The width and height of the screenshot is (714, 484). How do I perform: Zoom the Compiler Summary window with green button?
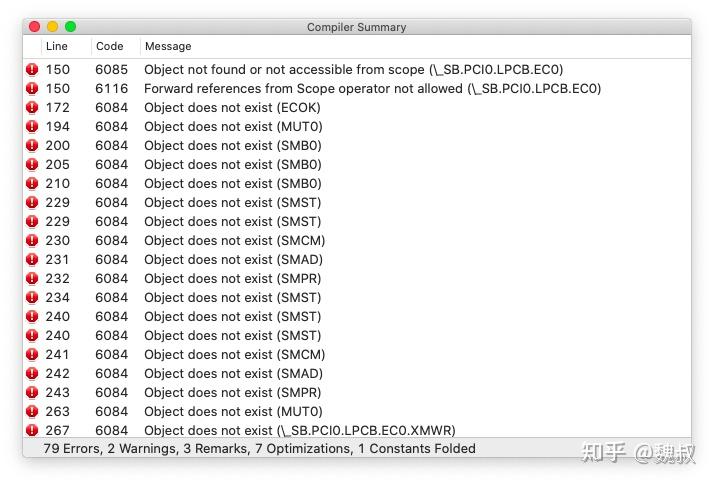pos(70,27)
